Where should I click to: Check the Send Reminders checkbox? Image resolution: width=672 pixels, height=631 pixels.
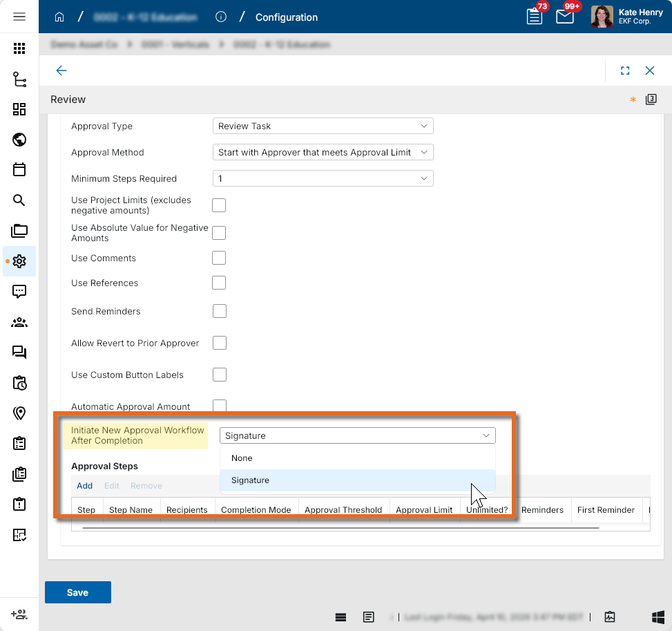pyautogui.click(x=219, y=311)
